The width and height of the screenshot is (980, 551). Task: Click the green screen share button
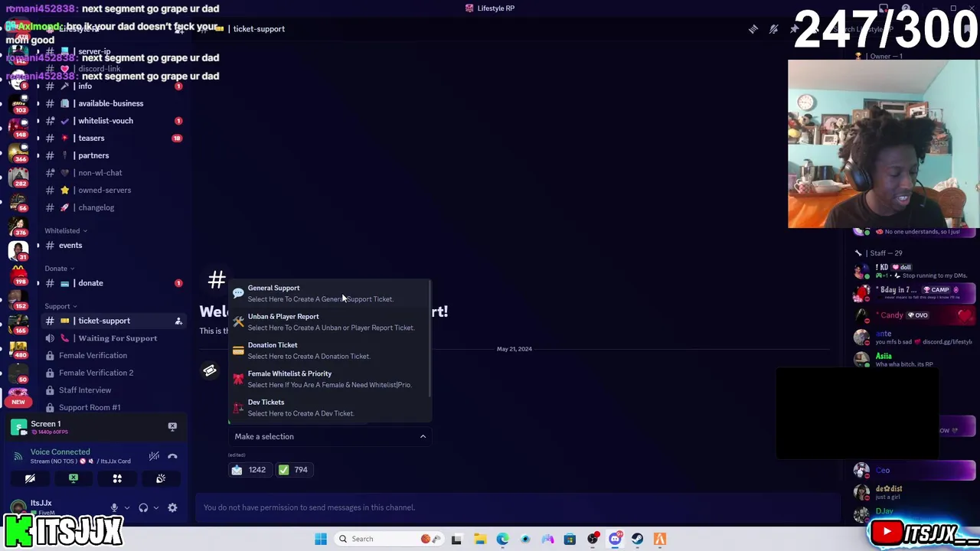(x=73, y=478)
